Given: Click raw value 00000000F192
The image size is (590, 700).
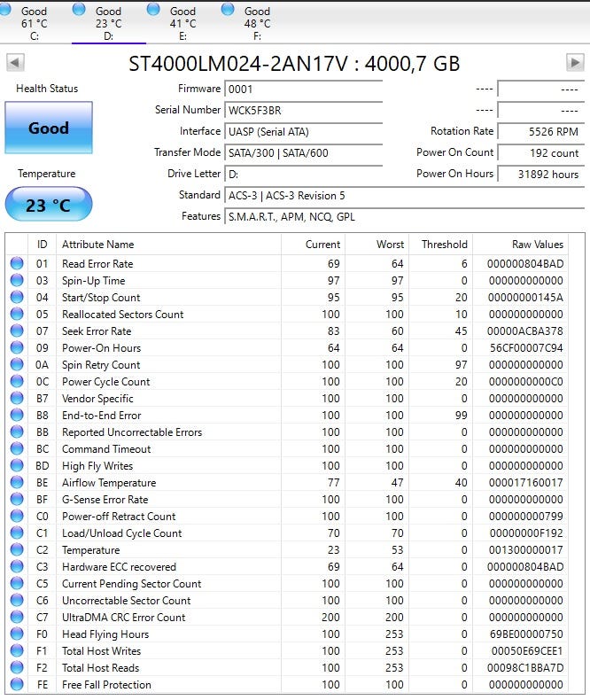Looking at the screenshot, I should tap(526, 533).
